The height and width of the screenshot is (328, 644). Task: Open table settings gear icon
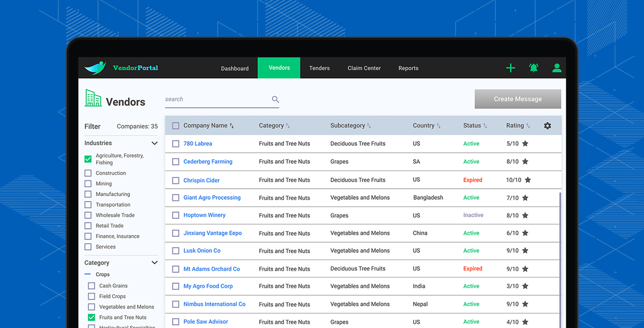(x=547, y=126)
